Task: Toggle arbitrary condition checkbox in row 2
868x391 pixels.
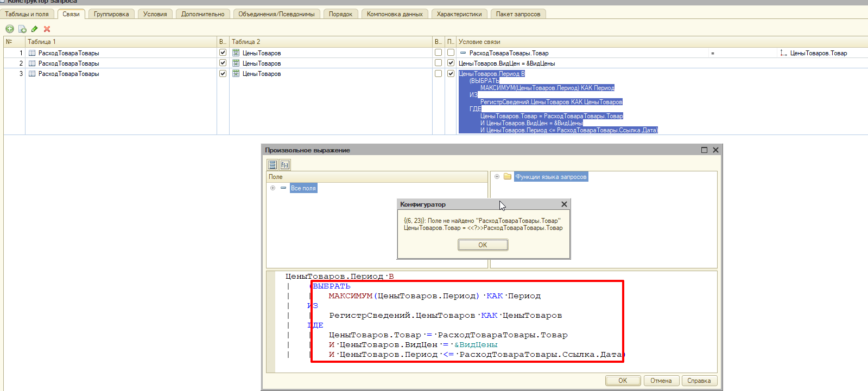Action: pos(451,63)
